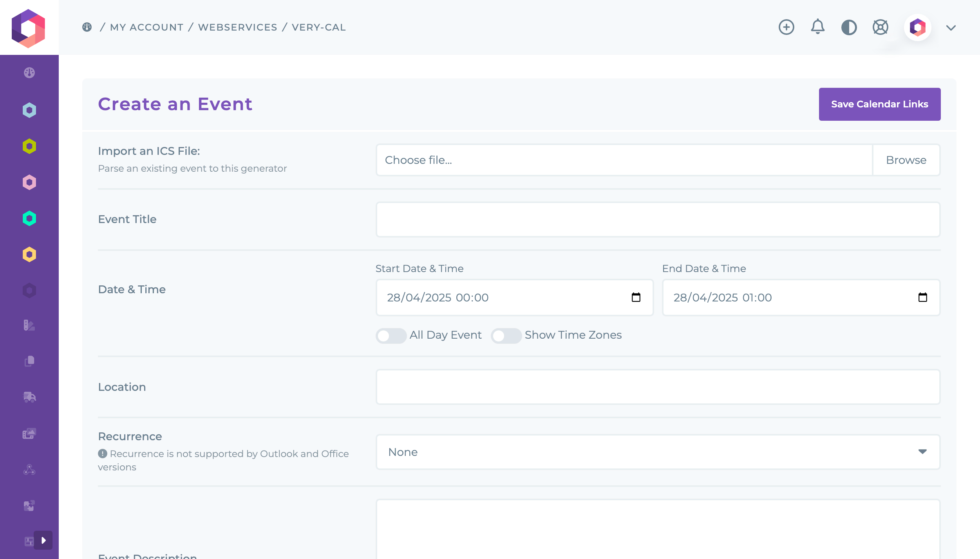This screenshot has width=980, height=559.
Task: Open the sidebar dashboard gauge icon
Action: (x=29, y=73)
